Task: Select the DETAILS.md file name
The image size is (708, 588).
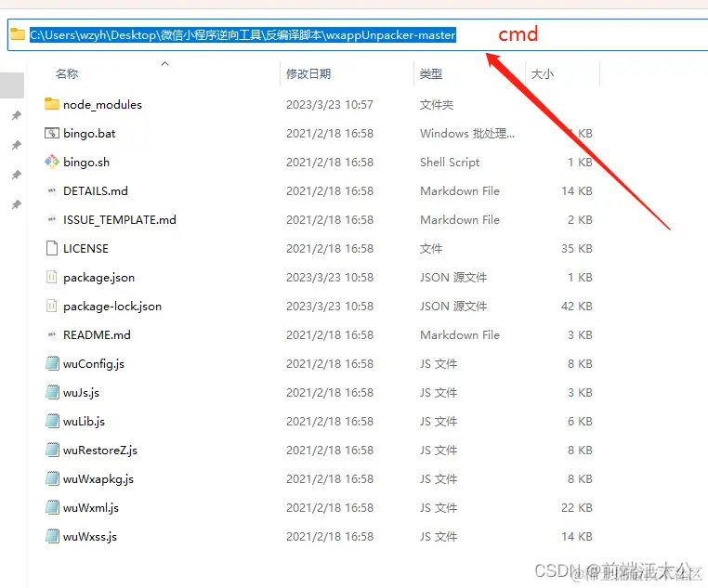Action: click(x=96, y=190)
